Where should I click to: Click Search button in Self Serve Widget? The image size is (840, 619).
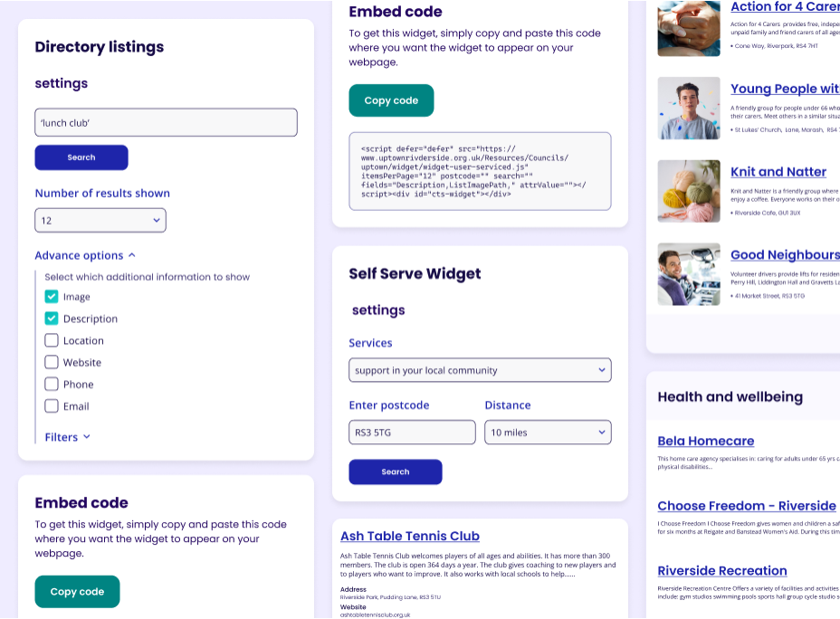point(396,471)
